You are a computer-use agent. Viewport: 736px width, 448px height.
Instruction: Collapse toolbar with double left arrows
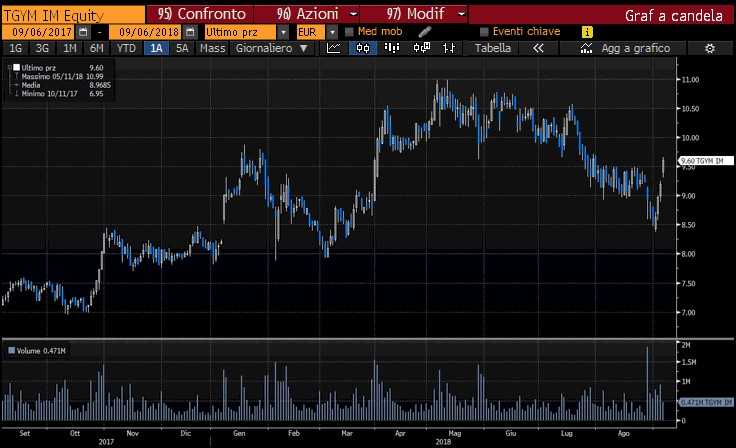coord(538,48)
